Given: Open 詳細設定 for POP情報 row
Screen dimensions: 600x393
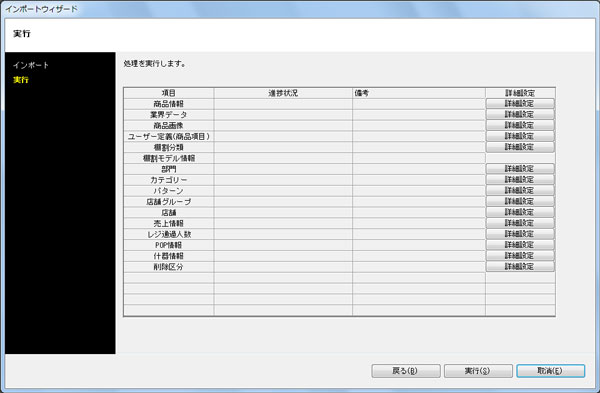Looking at the screenshot, I should point(520,245).
